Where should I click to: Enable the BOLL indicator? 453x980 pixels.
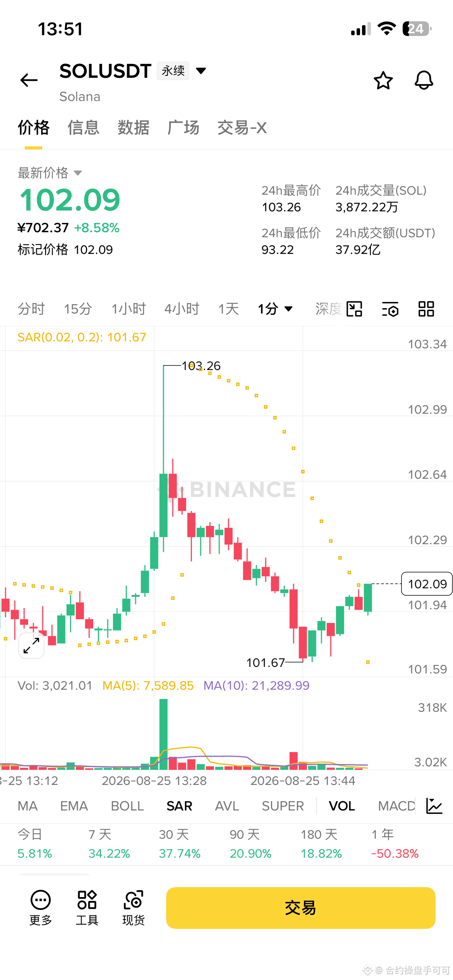click(127, 806)
